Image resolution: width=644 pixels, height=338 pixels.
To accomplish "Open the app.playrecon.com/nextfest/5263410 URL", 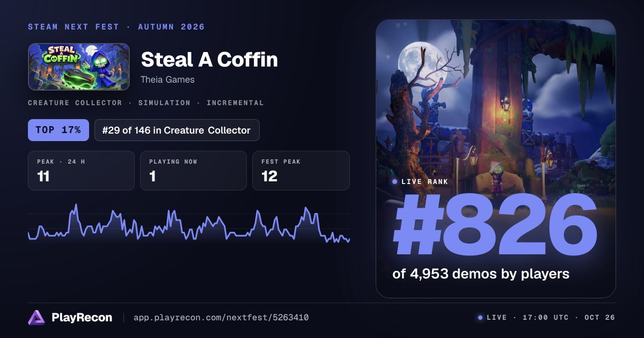I will pyautogui.click(x=221, y=318).
